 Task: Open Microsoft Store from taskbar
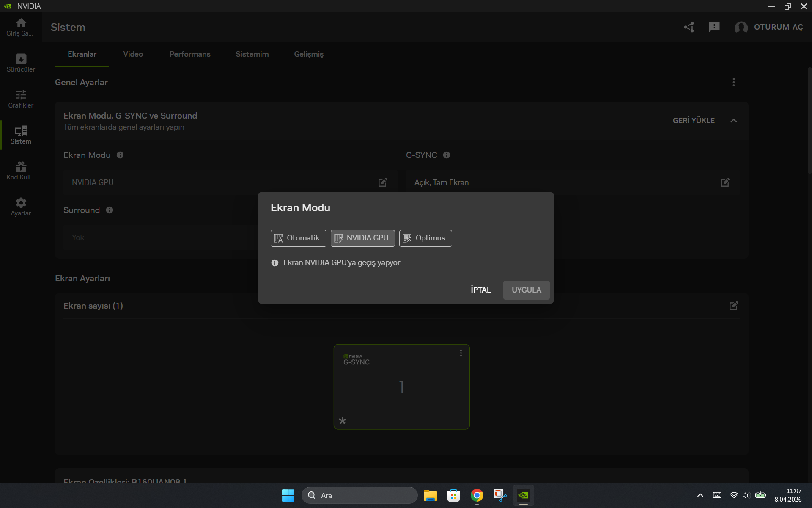454,495
